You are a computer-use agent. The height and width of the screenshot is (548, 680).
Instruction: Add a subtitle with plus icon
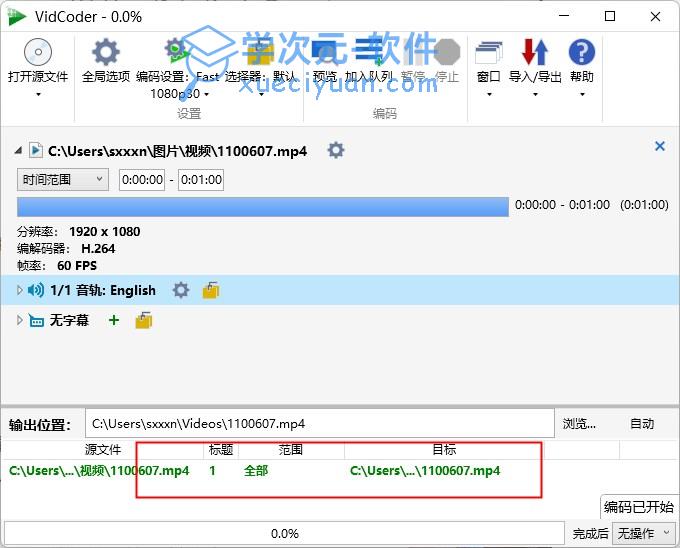tap(114, 320)
